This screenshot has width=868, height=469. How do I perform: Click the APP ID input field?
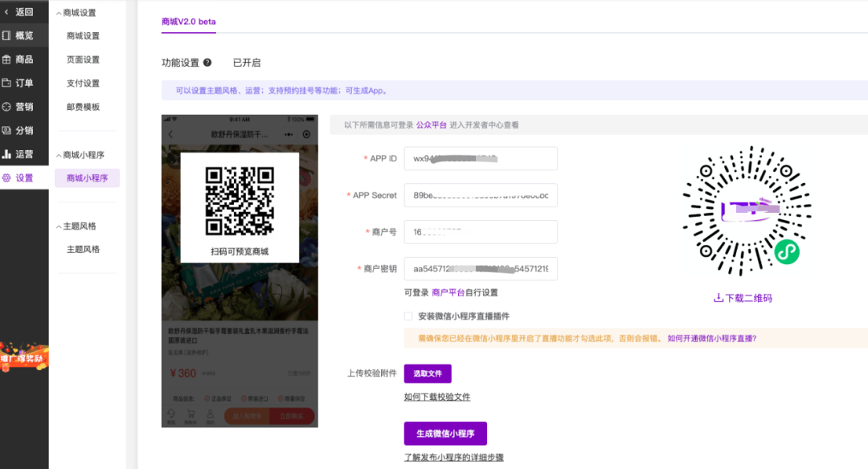coord(481,159)
